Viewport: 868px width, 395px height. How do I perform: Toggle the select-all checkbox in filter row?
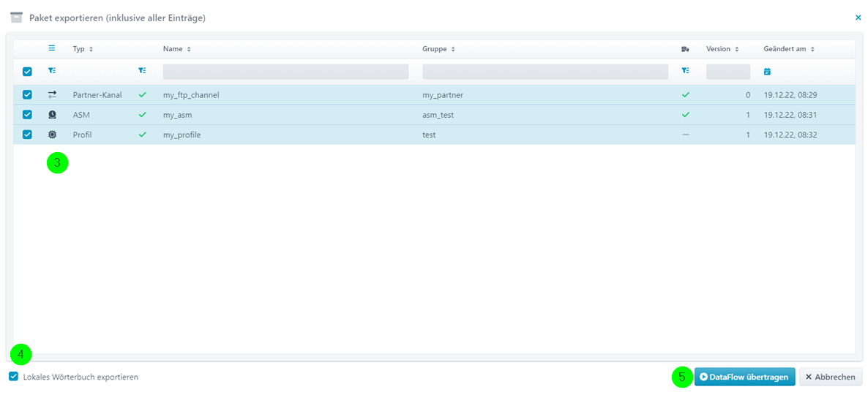[x=27, y=72]
